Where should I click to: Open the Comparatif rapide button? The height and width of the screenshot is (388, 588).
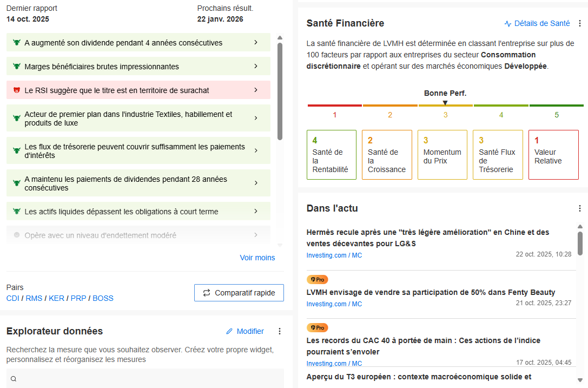point(239,293)
